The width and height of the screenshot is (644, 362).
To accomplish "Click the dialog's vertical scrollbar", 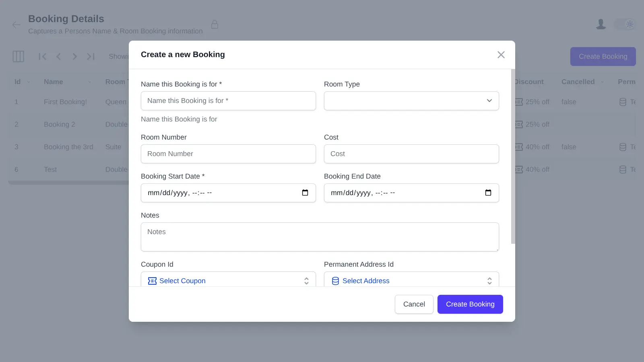I will pos(513,156).
